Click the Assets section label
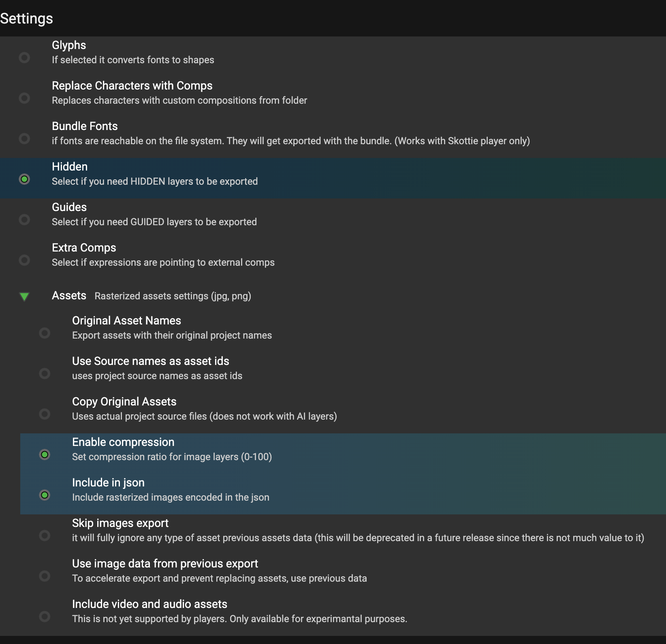The height and width of the screenshot is (644, 666). click(69, 296)
